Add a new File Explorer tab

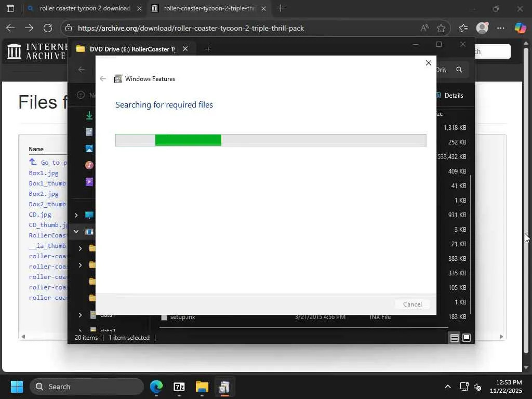tap(208, 49)
